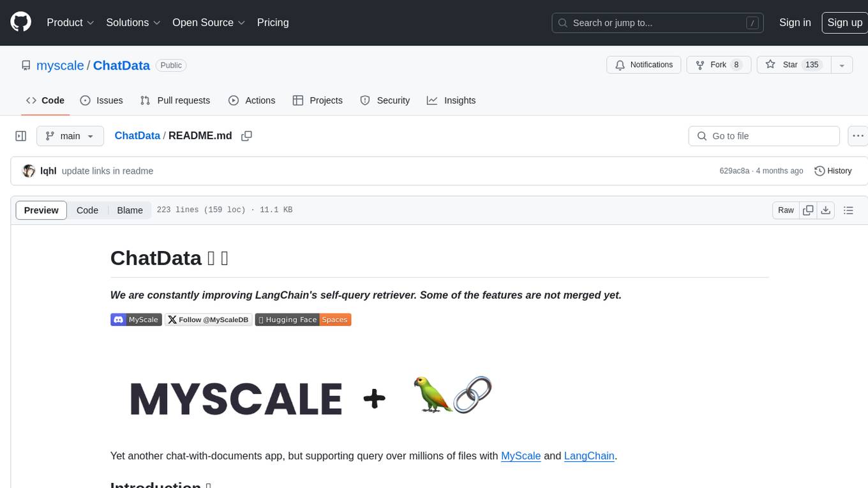View the file History
Screen dimensions: 868x488
click(x=833, y=171)
